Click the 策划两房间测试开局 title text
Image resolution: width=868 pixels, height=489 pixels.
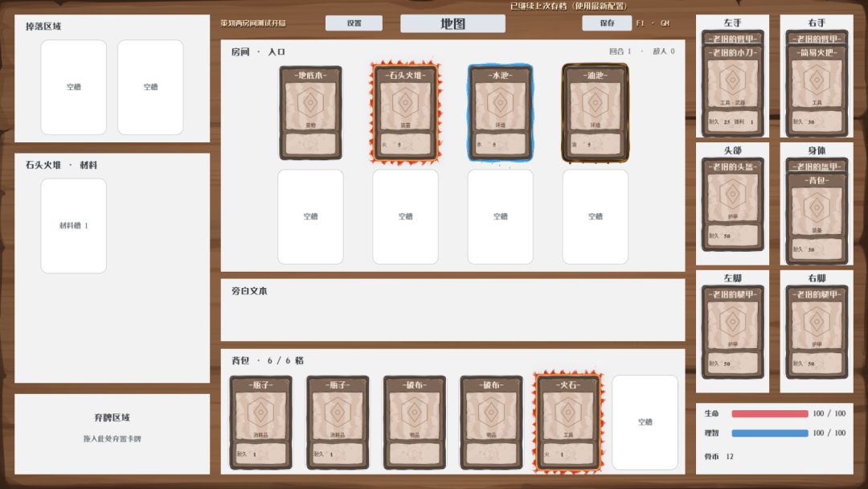point(253,23)
